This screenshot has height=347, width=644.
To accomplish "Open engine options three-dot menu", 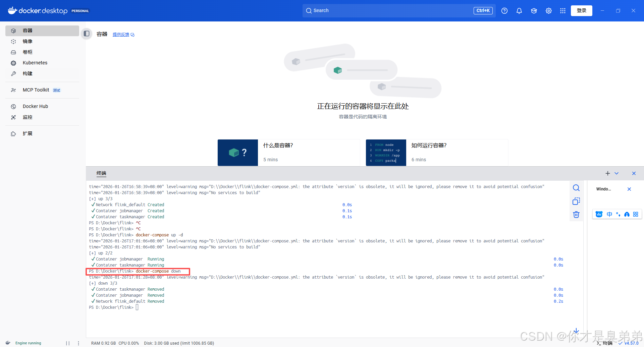I will (x=78, y=343).
